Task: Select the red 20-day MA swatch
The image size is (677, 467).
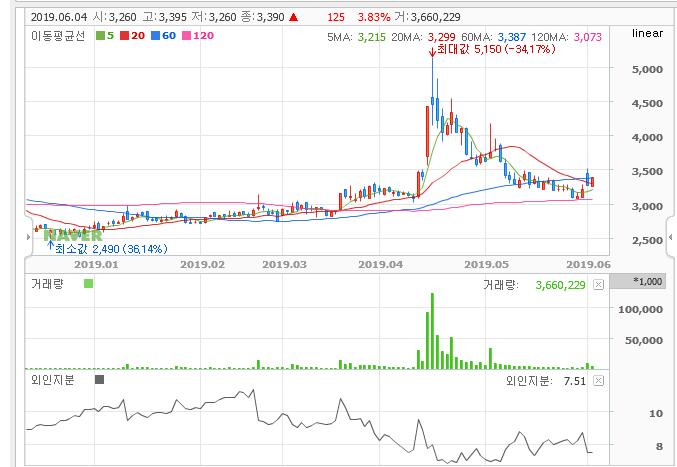Action: (124, 36)
